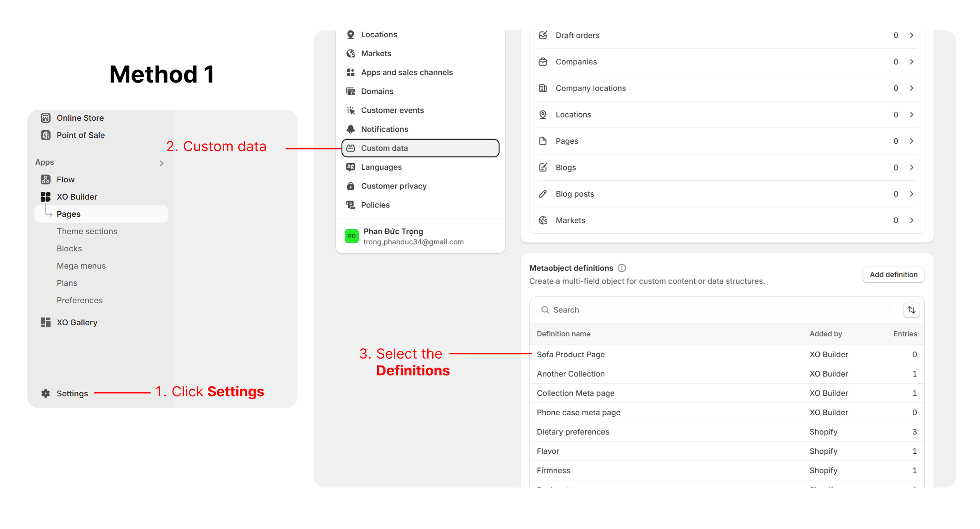Click the Add definition button

[893, 275]
